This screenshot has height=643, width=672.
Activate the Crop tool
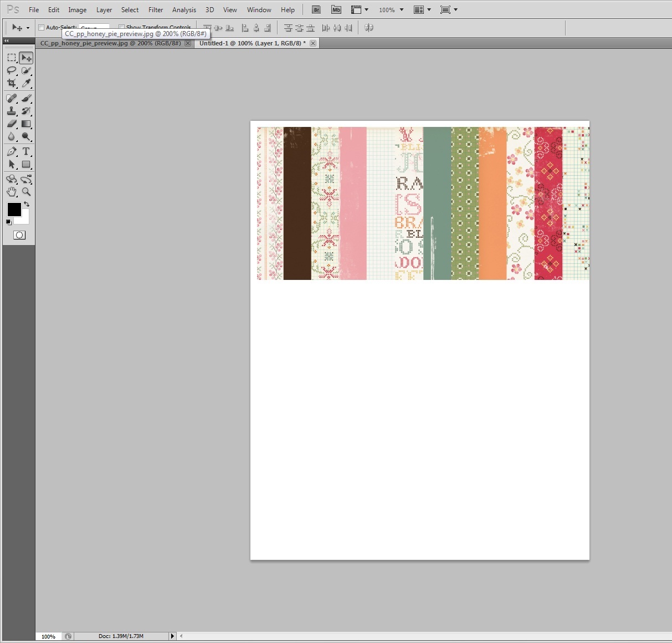(12, 84)
